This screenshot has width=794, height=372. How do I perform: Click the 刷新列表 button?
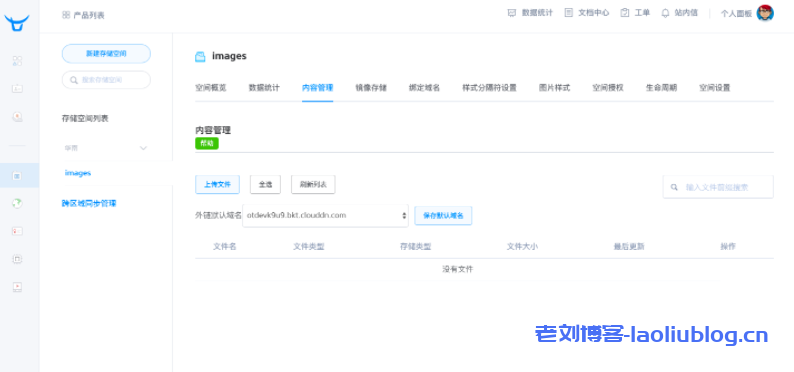[x=313, y=185]
